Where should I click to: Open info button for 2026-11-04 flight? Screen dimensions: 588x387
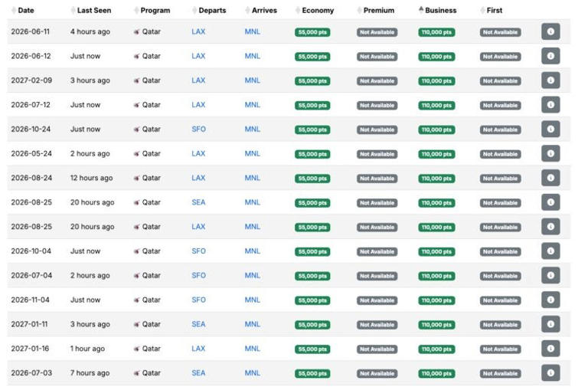pyautogui.click(x=550, y=300)
